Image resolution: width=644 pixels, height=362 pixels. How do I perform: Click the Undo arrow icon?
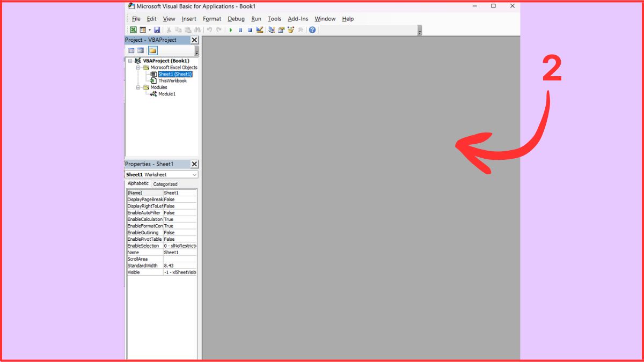click(x=209, y=30)
